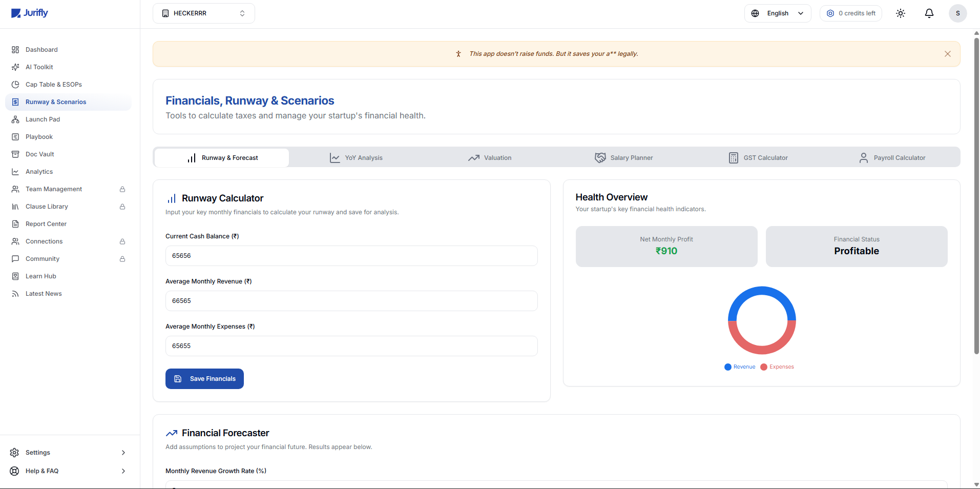This screenshot has height=489, width=980.
Task: Switch to the GST Calculator tab
Action: 758,158
